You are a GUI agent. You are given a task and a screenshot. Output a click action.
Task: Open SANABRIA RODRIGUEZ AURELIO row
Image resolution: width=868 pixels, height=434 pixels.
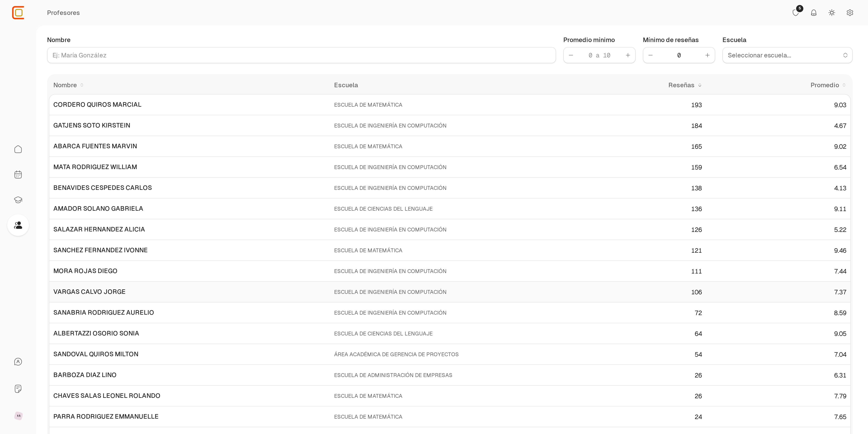tap(450, 313)
